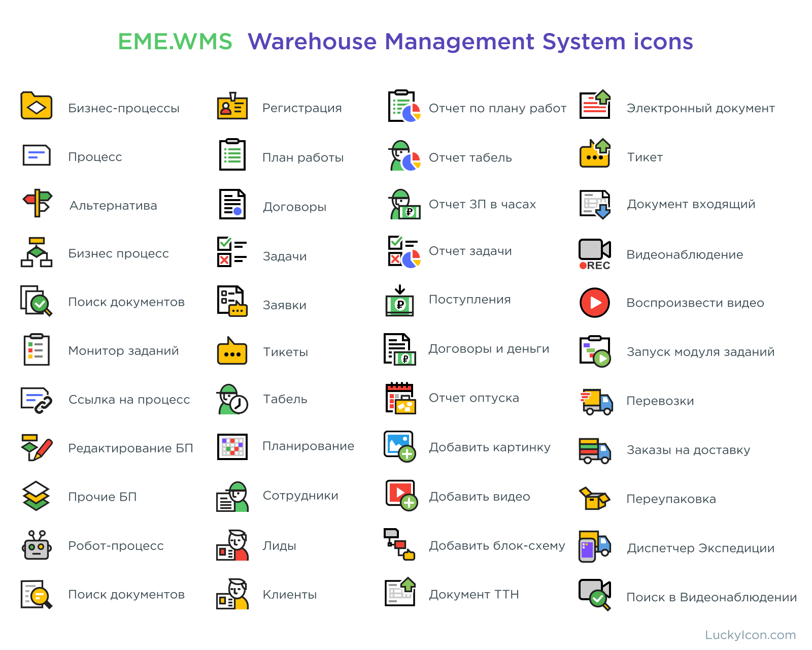
Task: Open the Клиенты person in yellow icon
Action: pos(232,594)
